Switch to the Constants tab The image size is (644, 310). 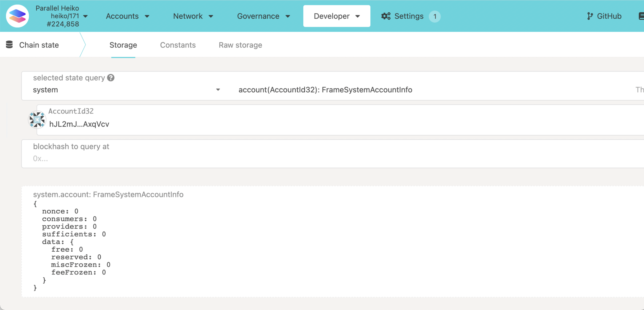[178, 45]
